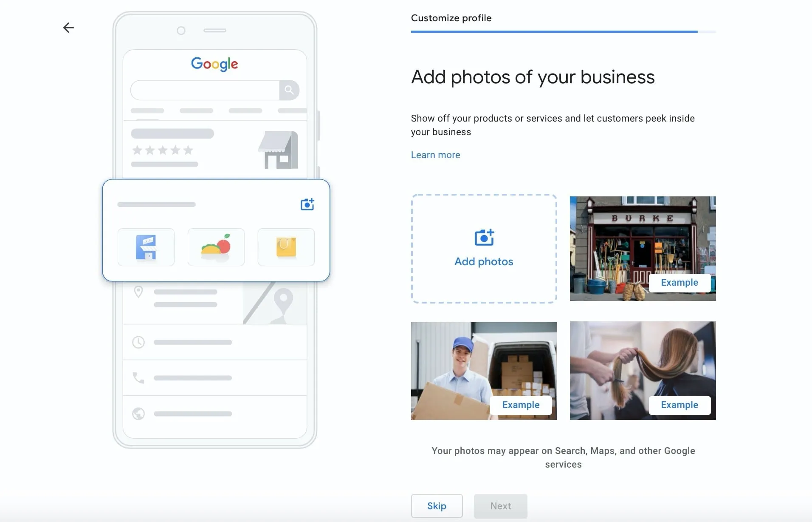Click Example label on delivery man photo
The image size is (812, 522).
[521, 405]
